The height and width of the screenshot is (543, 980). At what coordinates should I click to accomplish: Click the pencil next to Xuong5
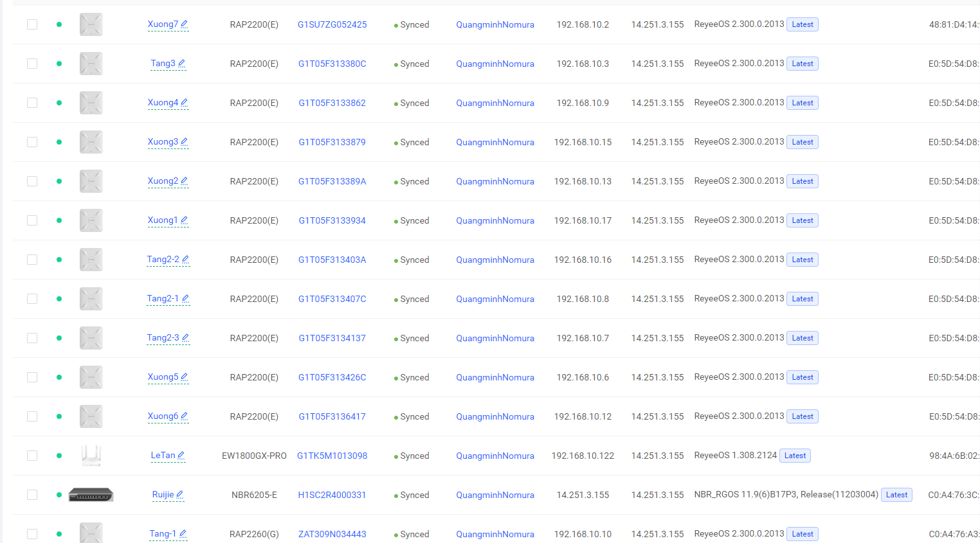point(184,377)
